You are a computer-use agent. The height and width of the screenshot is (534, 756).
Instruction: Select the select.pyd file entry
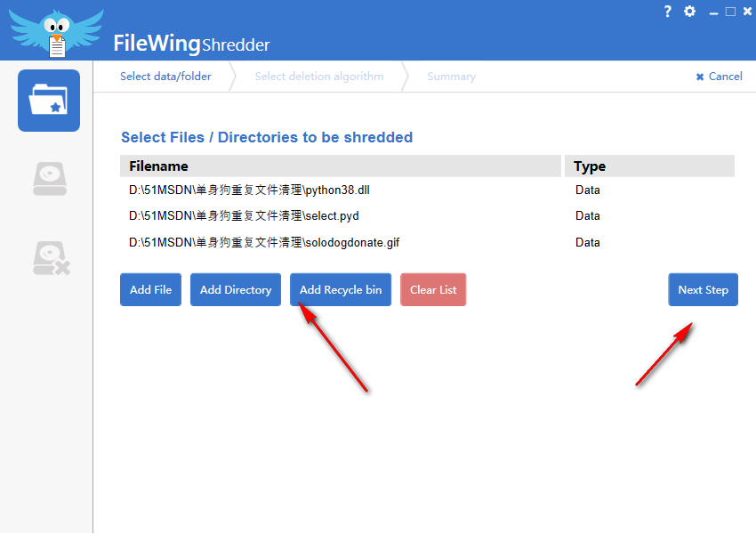(x=244, y=215)
